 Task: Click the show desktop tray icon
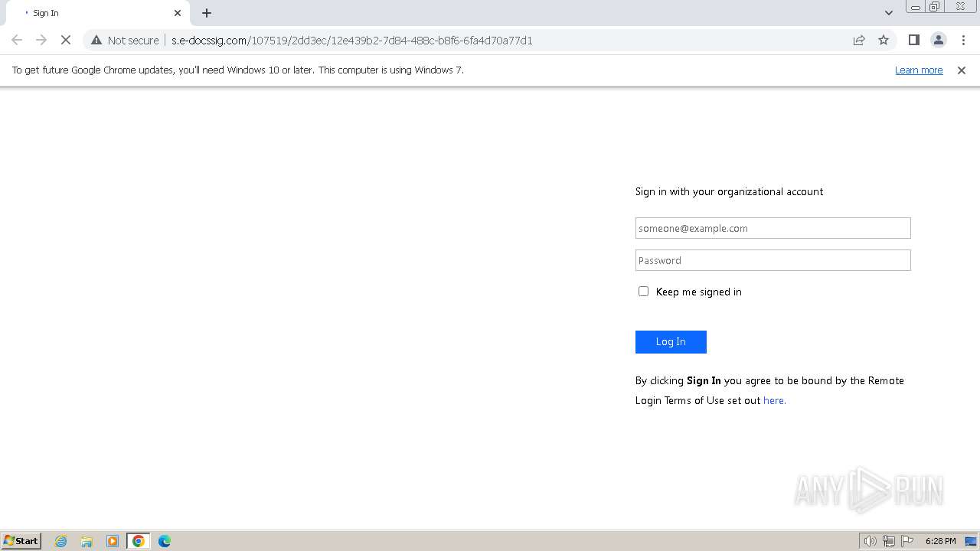pos(971,541)
